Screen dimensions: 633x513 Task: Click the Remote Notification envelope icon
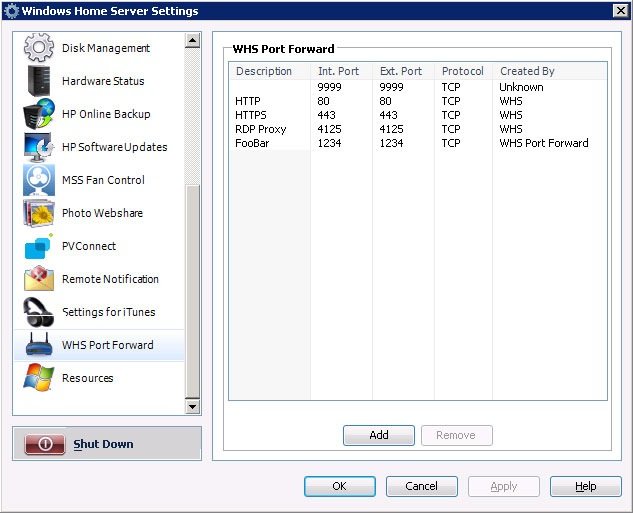click(x=39, y=278)
